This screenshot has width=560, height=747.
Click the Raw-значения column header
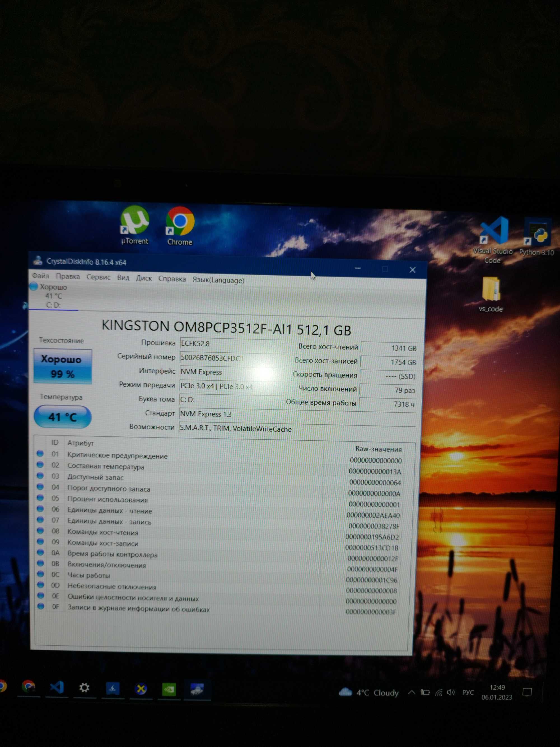(x=378, y=449)
